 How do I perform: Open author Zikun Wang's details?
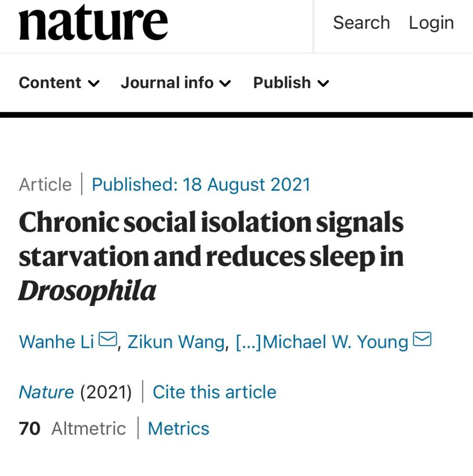pyautogui.click(x=176, y=342)
